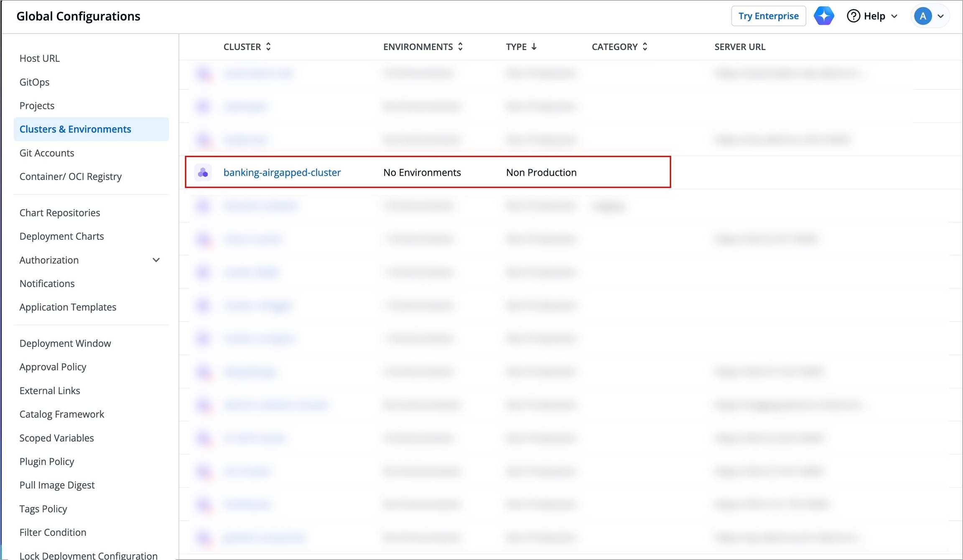Open Scoped Variables page
Image resolution: width=963 pixels, height=560 pixels.
tap(56, 438)
